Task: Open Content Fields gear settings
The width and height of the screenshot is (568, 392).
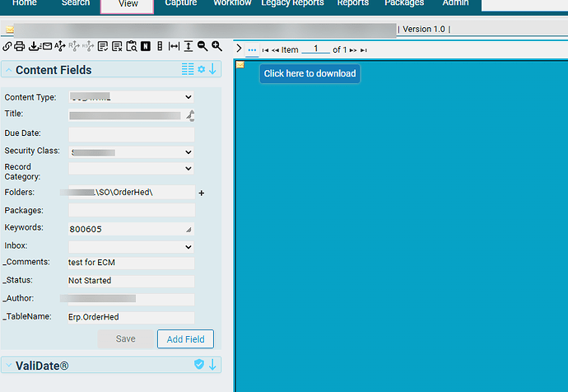Action: tap(202, 69)
